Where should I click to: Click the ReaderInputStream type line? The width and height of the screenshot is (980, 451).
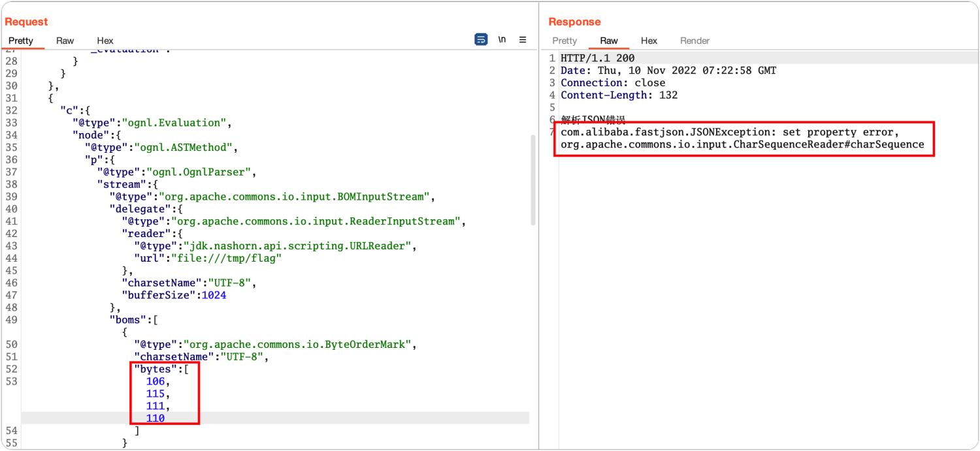pyautogui.click(x=293, y=221)
